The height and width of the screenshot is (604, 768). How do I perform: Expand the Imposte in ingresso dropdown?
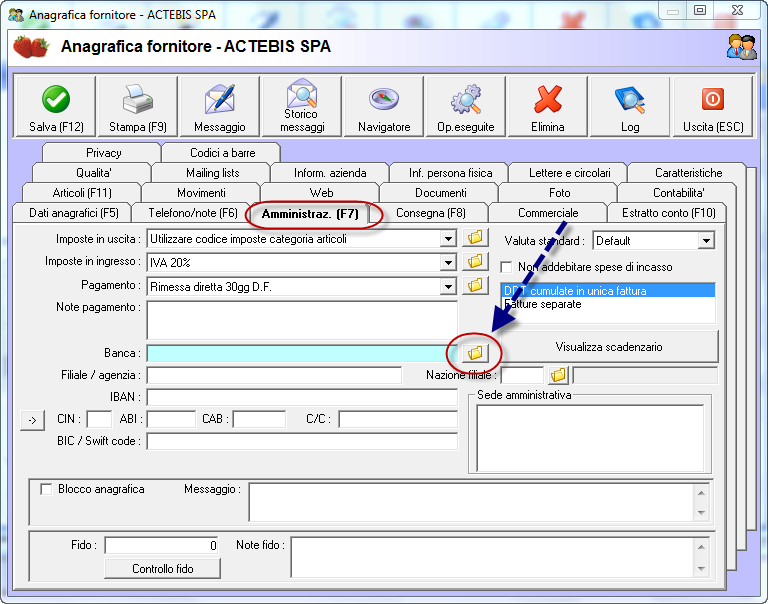(448, 263)
